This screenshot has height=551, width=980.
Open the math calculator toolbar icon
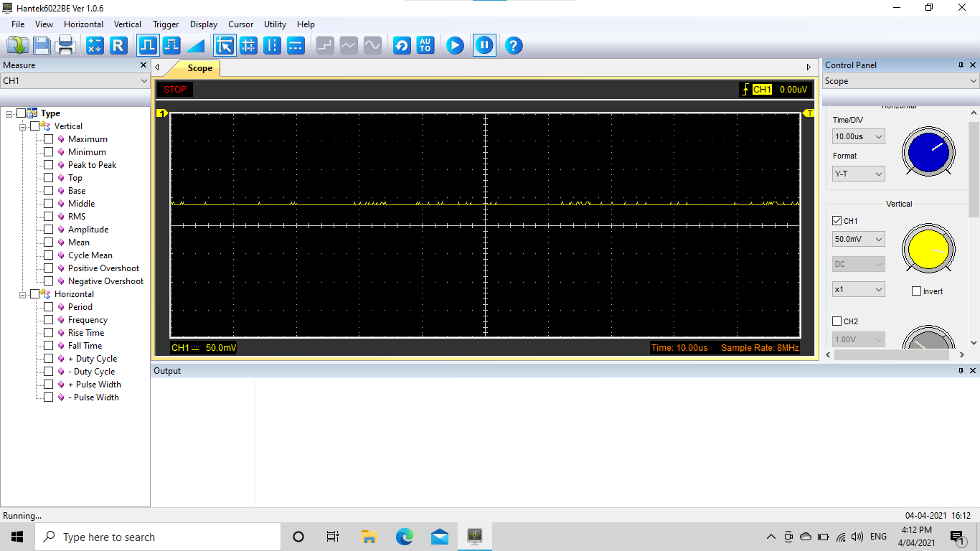click(x=95, y=46)
